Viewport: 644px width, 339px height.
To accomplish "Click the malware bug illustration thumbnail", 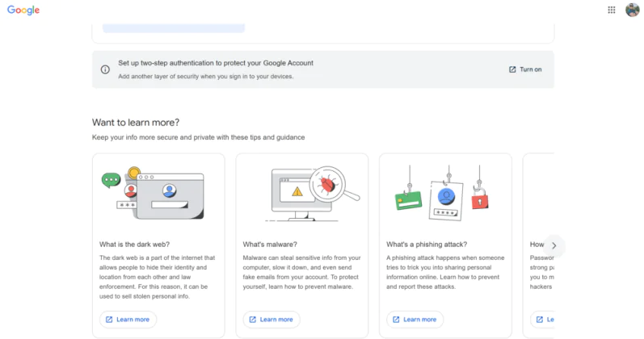I will (x=313, y=194).
